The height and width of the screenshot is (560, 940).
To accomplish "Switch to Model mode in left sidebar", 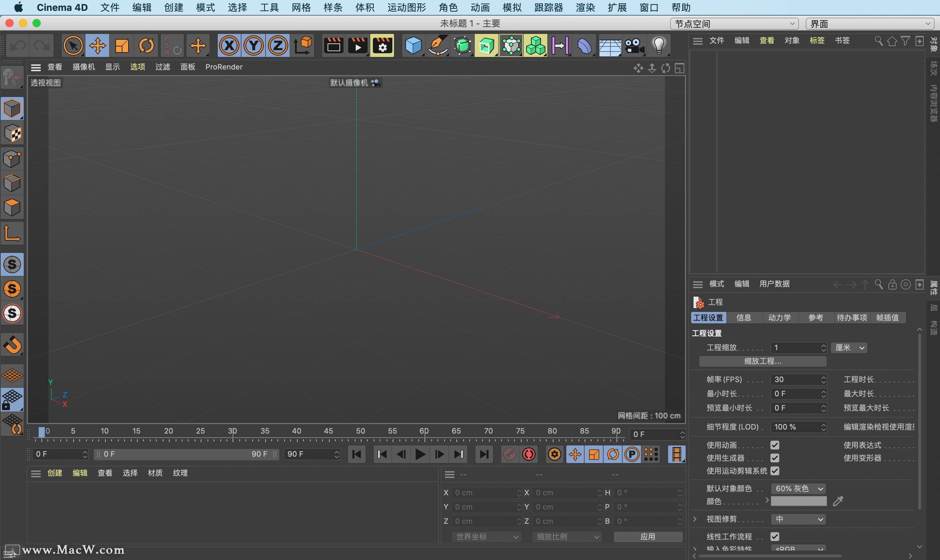I will (12, 109).
